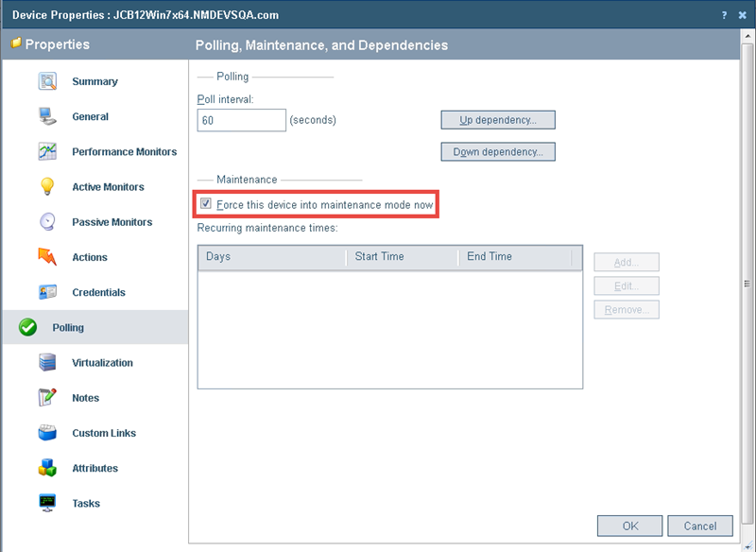Click the Up dependency button
Viewport: 756px width, 552px height.
pos(497,120)
